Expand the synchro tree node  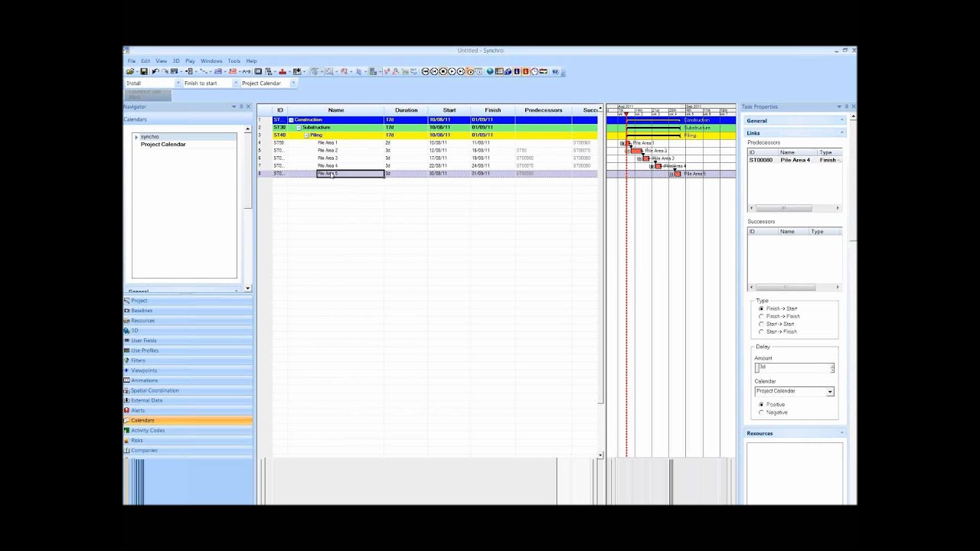[136, 137]
